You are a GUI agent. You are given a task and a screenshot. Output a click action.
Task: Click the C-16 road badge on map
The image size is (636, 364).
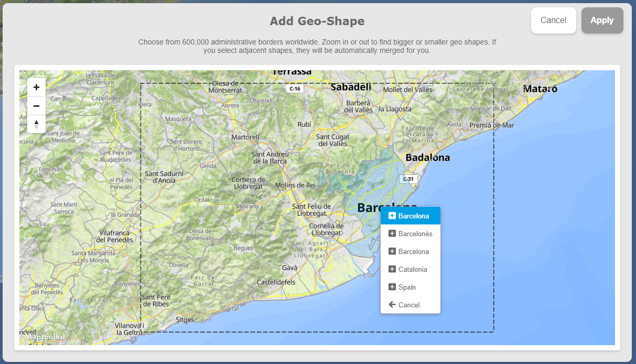(x=295, y=89)
